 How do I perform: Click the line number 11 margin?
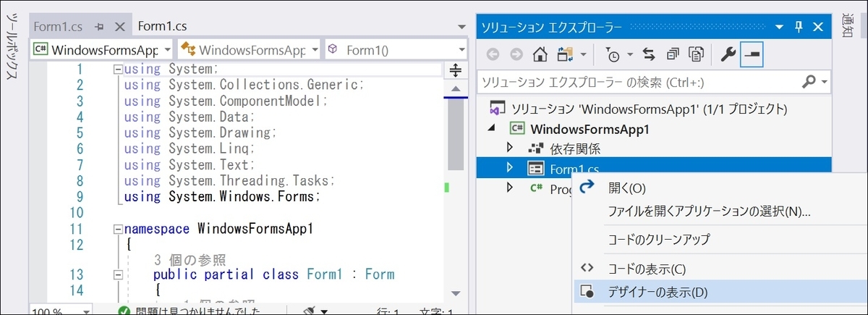click(77, 229)
